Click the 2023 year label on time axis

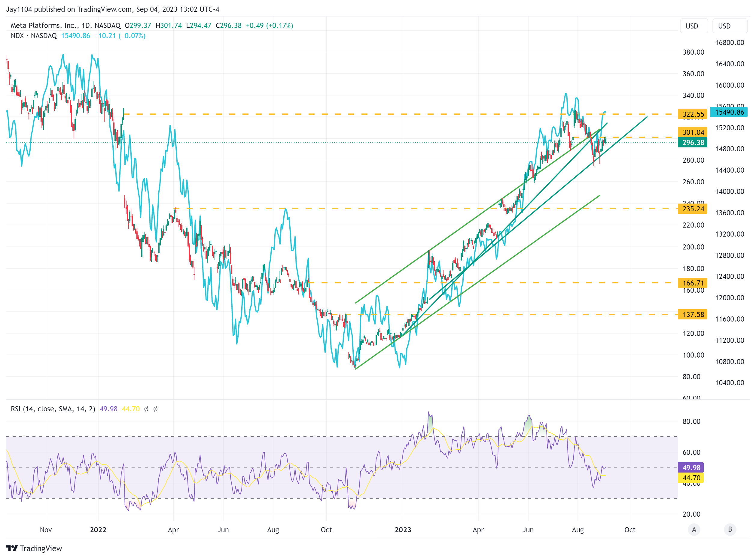tap(403, 530)
